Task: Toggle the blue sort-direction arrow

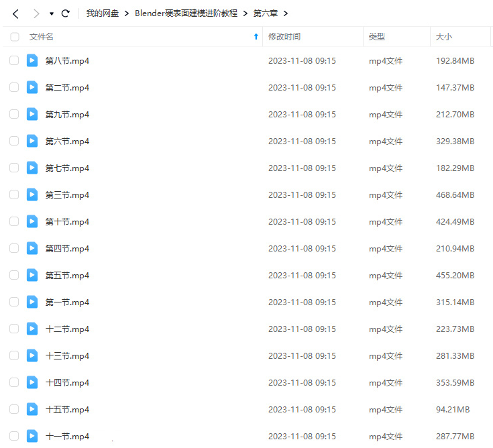Action: (256, 37)
